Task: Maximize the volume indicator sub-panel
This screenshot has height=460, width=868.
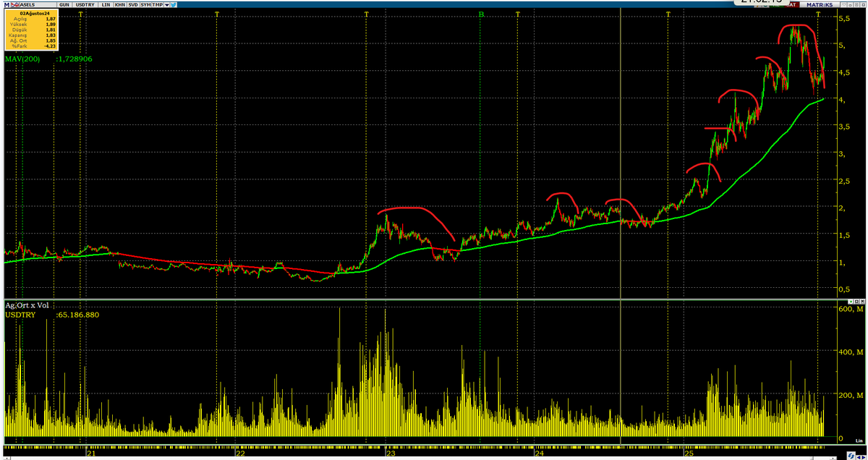Action: click(x=856, y=301)
